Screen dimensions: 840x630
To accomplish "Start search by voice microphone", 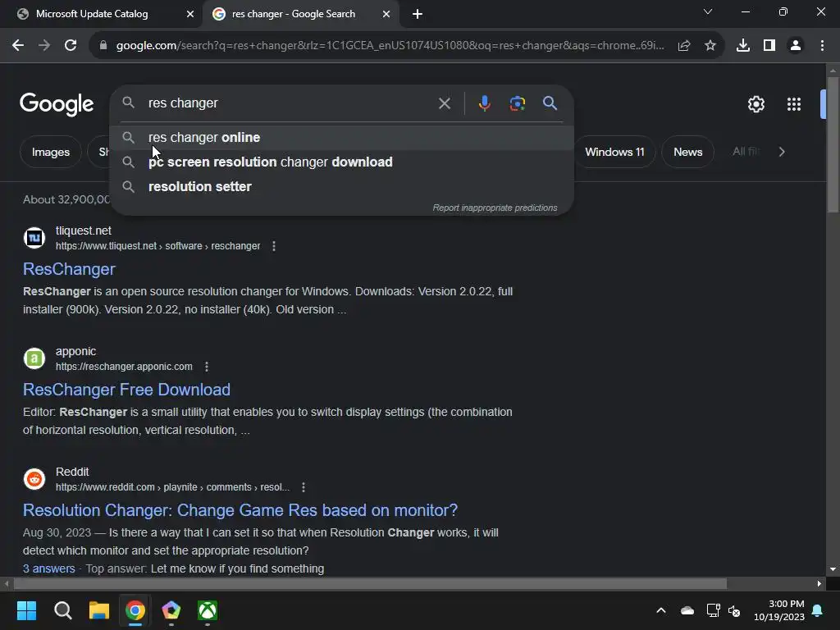I will coord(484,103).
